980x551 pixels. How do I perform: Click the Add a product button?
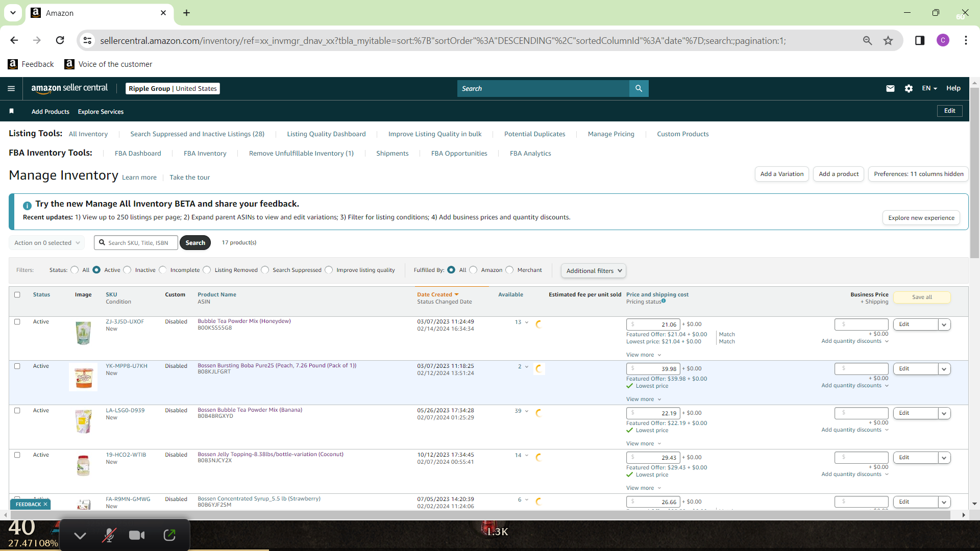pos(839,174)
